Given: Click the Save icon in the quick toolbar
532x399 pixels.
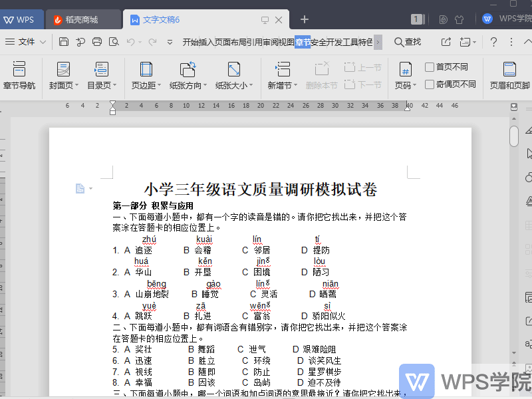Looking at the screenshot, I should pyautogui.click(x=63, y=41).
